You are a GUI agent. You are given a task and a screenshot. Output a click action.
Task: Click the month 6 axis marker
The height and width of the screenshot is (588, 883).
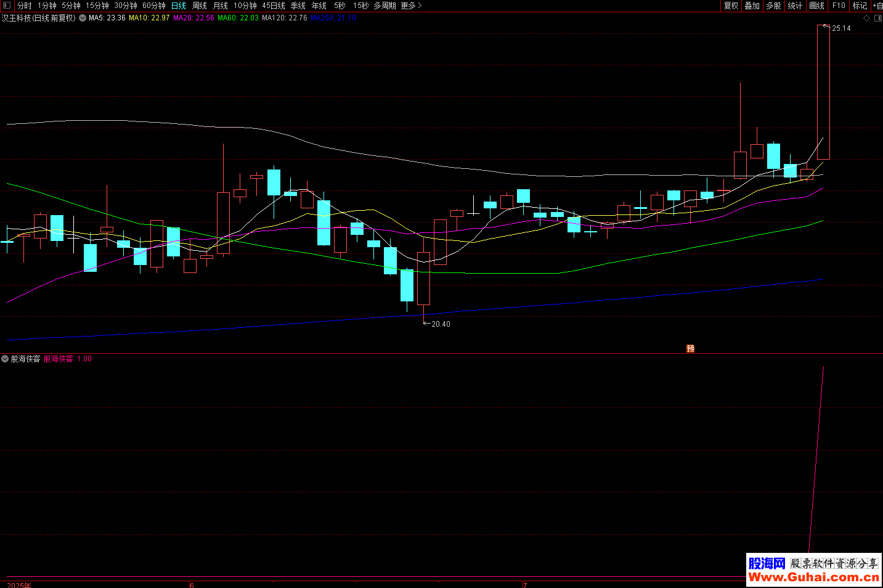pos(192,585)
